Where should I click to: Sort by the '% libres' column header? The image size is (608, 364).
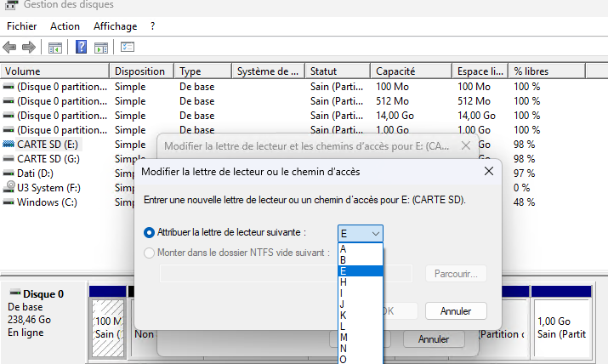point(547,71)
